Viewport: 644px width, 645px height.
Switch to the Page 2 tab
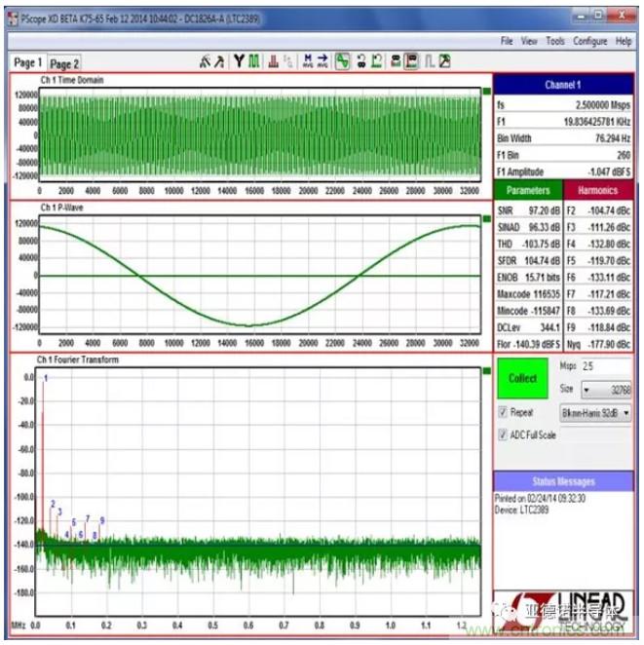click(x=64, y=63)
